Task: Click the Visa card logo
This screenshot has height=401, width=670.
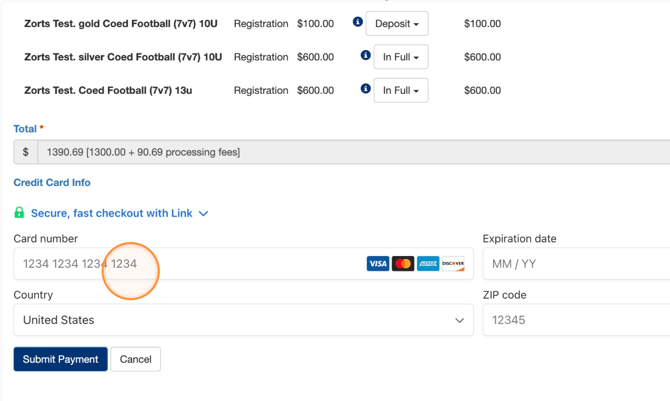Action: (377, 264)
